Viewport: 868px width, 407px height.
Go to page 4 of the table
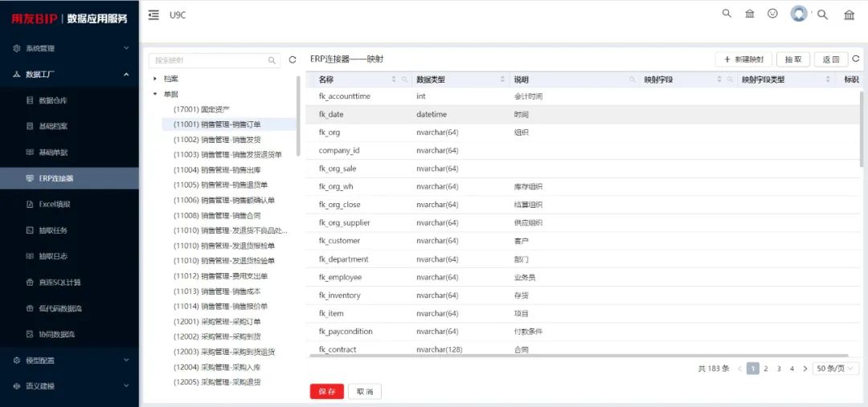792,368
